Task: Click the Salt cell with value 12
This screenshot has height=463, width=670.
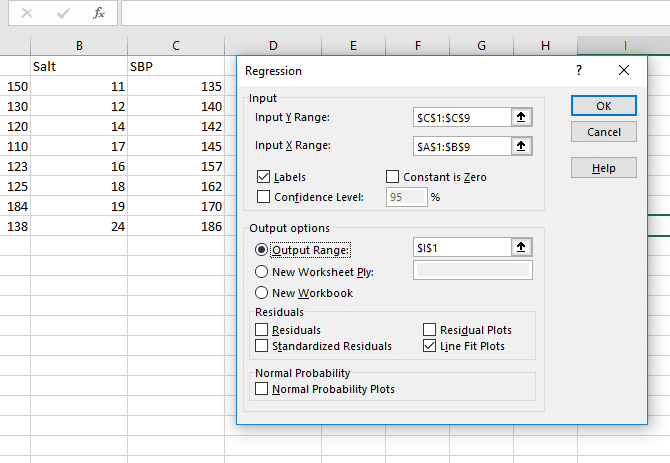Action: [x=79, y=106]
